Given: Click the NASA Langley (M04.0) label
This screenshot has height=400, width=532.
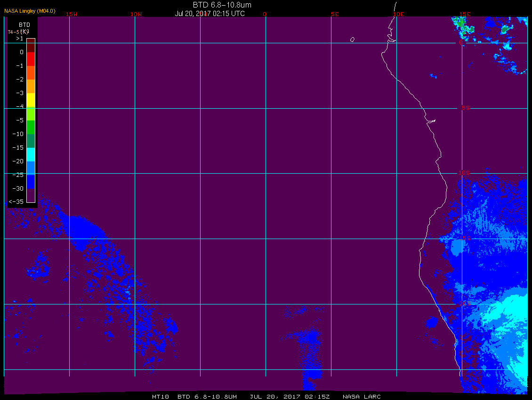Looking at the screenshot, I should click(30, 11).
